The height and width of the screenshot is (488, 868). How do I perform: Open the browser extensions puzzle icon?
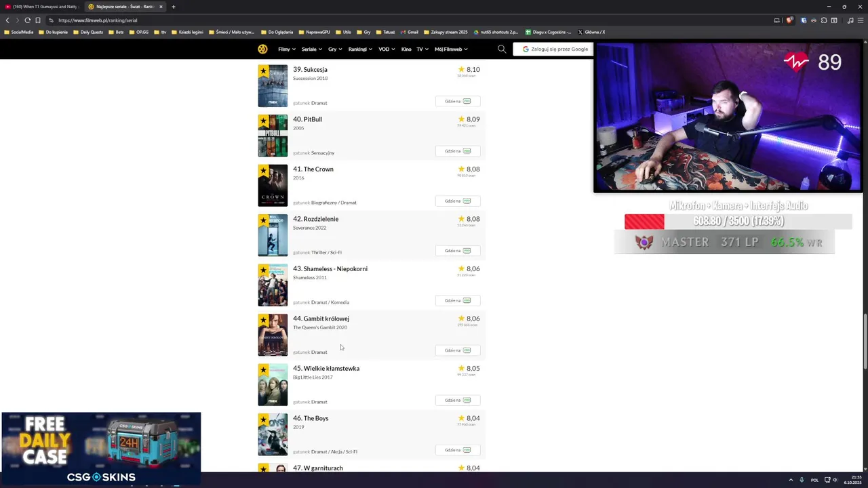[824, 20]
